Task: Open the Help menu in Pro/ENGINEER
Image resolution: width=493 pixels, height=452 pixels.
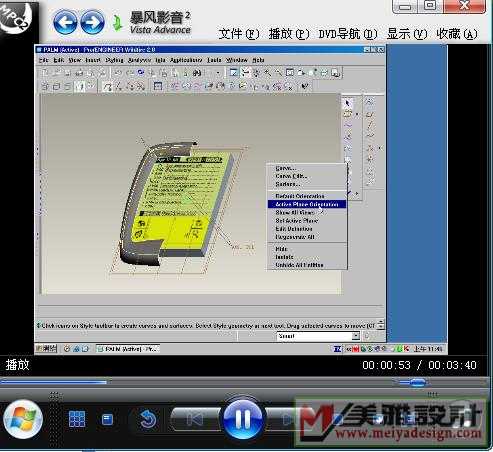Action: tap(258, 60)
